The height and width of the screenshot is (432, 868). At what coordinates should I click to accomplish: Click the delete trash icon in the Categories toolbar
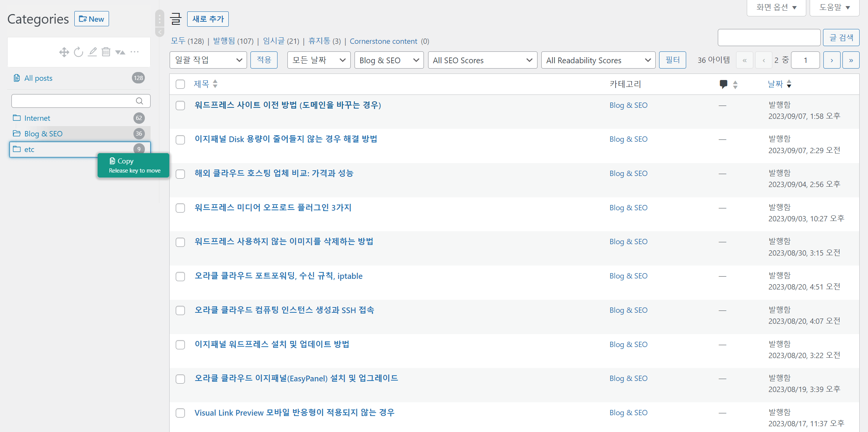pyautogui.click(x=106, y=52)
